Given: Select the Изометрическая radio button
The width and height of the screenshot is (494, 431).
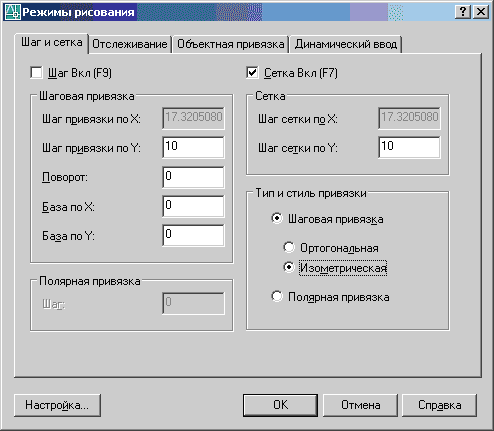Looking at the screenshot, I should (x=289, y=267).
